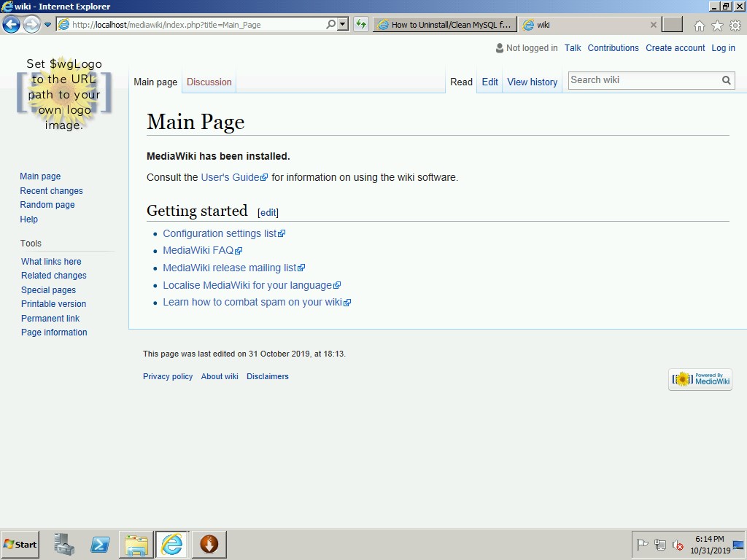Click the orange download-arrow taskbar icon
Viewport: 747px width, 560px height.
pos(209,544)
